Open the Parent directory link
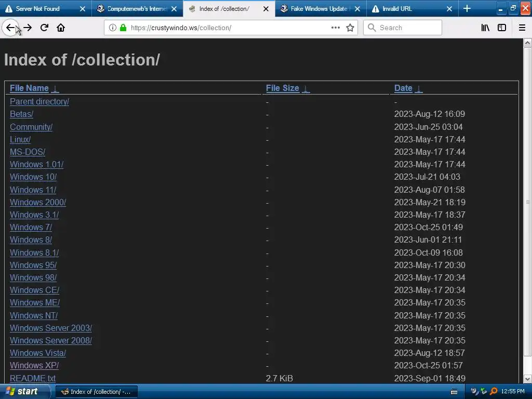This screenshot has width=532, height=399. click(39, 101)
